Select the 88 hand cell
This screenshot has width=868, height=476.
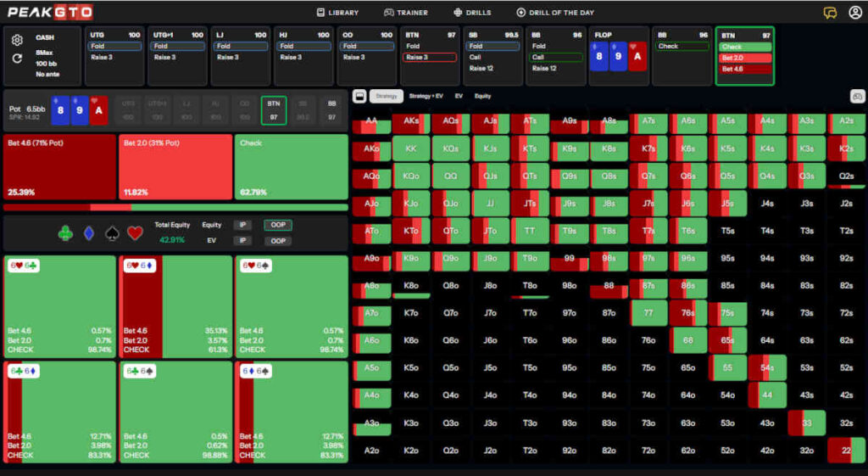pos(609,287)
